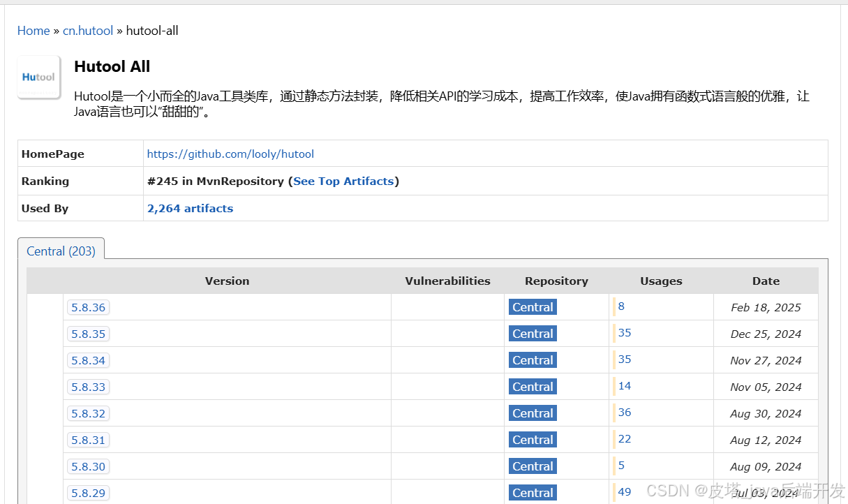Click the See Top Artifacts link
The height and width of the screenshot is (504, 848).
[x=343, y=181]
